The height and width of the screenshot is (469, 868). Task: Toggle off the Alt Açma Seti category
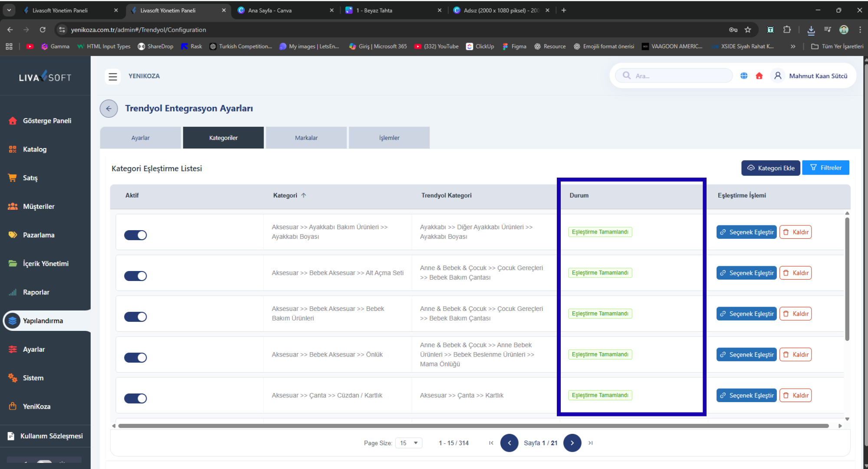click(135, 276)
